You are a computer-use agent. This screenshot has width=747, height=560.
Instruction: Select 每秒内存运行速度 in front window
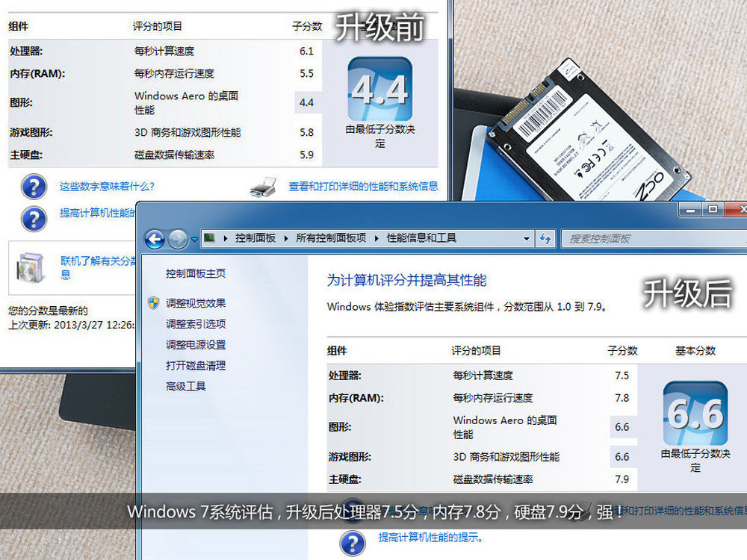[492, 398]
